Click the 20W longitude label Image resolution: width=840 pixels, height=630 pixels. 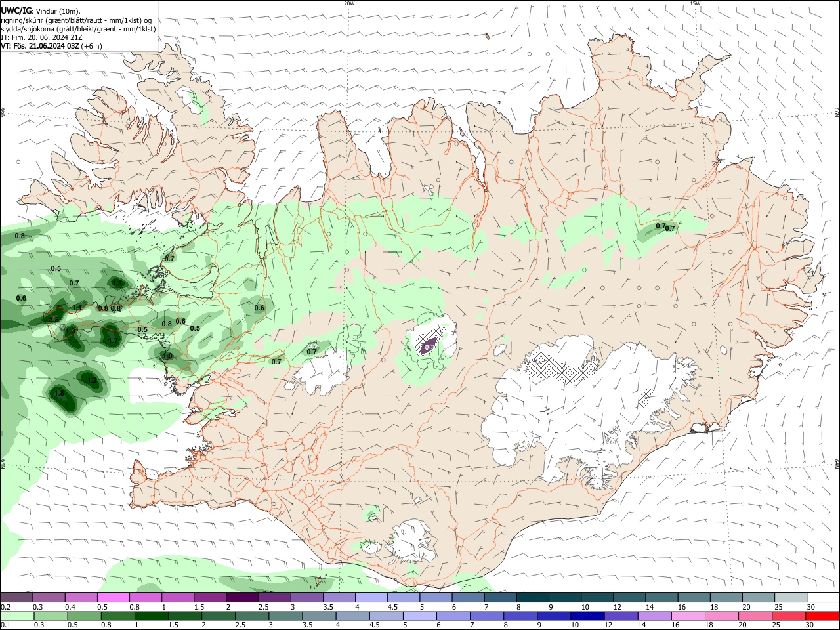pyautogui.click(x=349, y=3)
